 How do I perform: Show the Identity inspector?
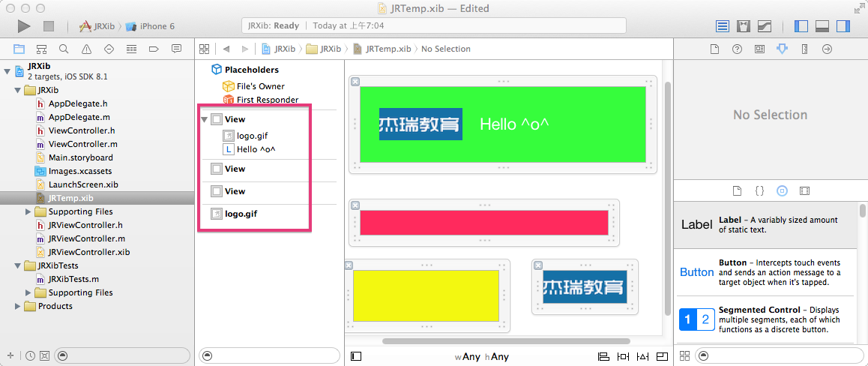759,49
